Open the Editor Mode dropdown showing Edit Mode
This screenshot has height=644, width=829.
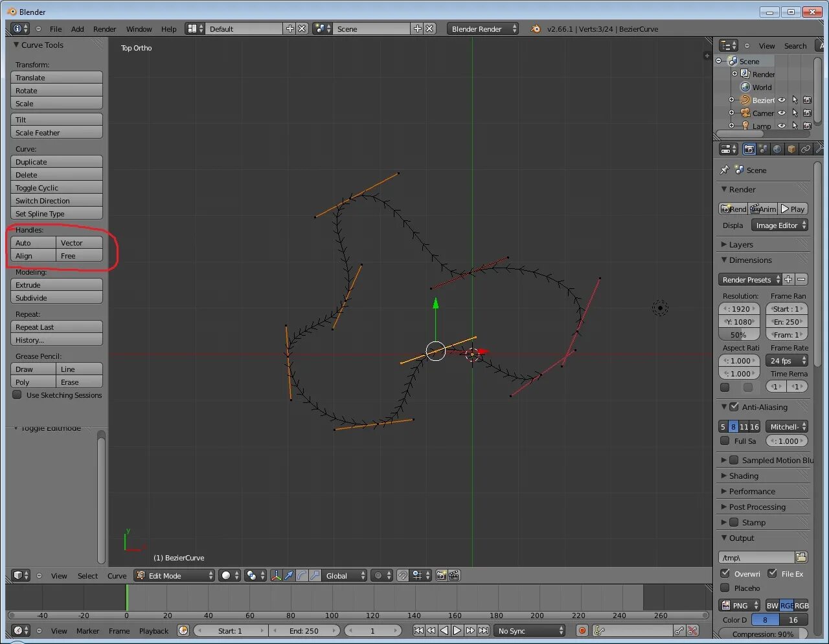[x=174, y=575]
